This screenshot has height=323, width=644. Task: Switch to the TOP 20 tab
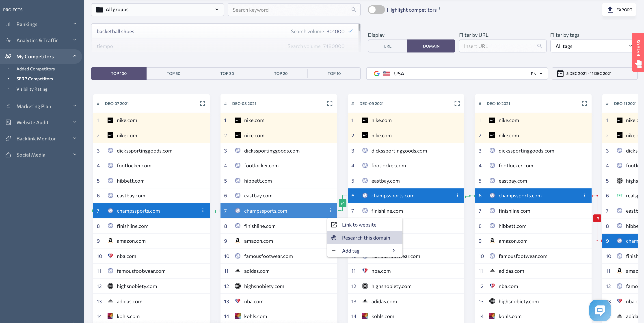point(281,74)
